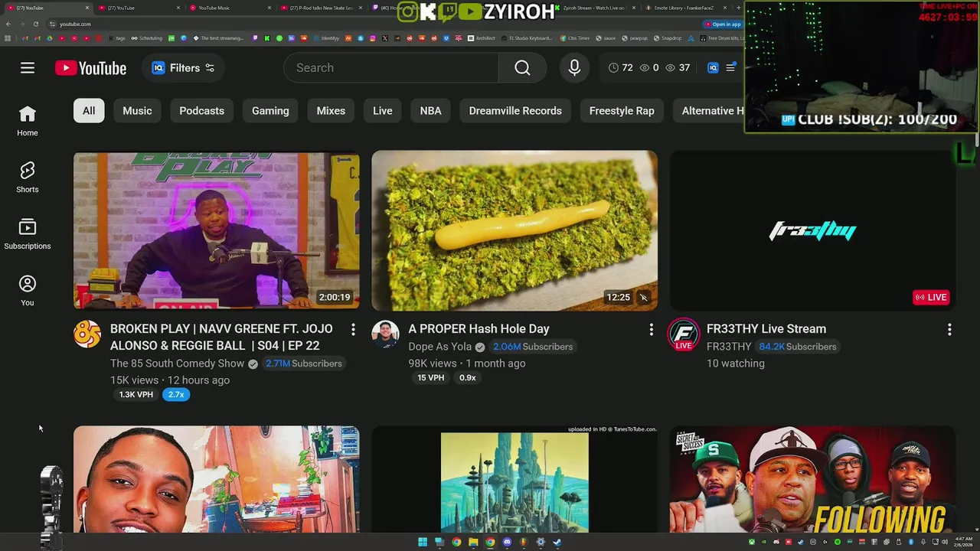This screenshot has height=551, width=980.
Task: Reload the page with browser refresh
Action: (35, 24)
